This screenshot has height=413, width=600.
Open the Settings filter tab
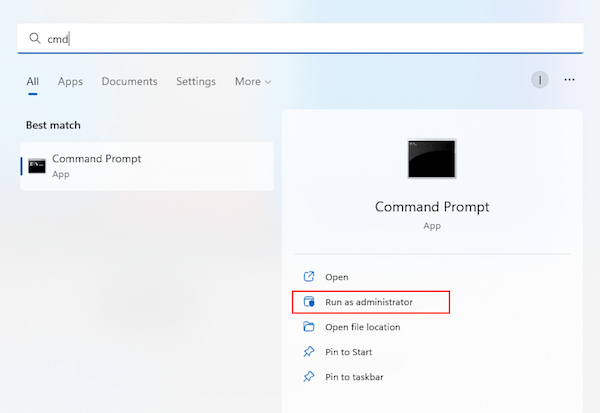pos(196,81)
